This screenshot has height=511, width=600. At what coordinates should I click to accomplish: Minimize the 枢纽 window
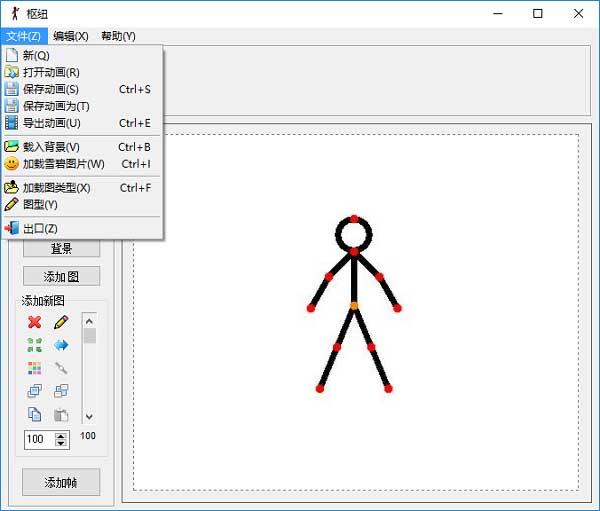click(x=498, y=14)
